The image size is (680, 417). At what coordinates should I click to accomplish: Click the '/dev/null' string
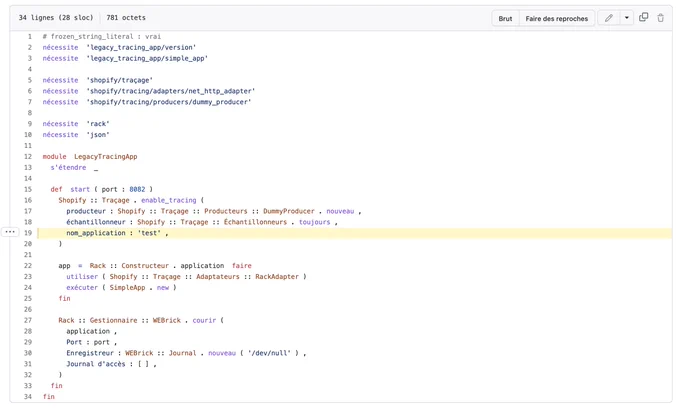pyautogui.click(x=269, y=353)
